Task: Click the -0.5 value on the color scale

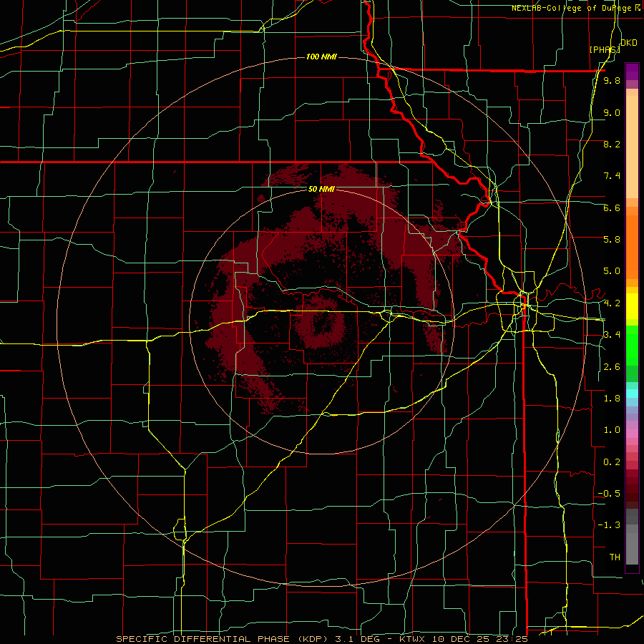Action: point(609,494)
